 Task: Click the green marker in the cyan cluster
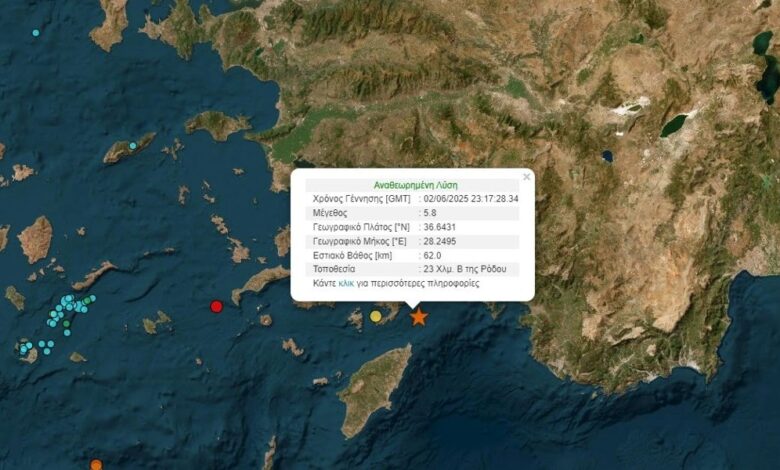tap(66, 323)
